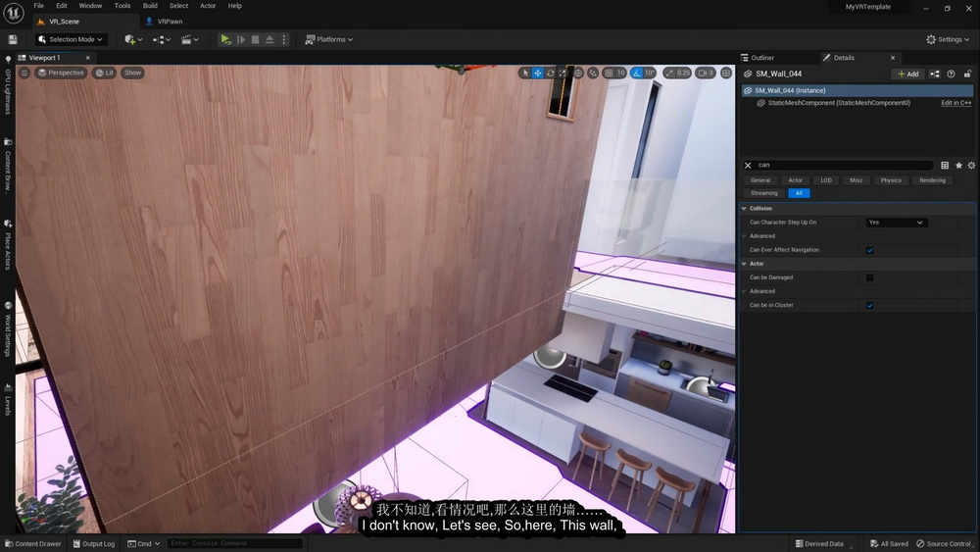Click the skip frame play button

click(x=241, y=39)
